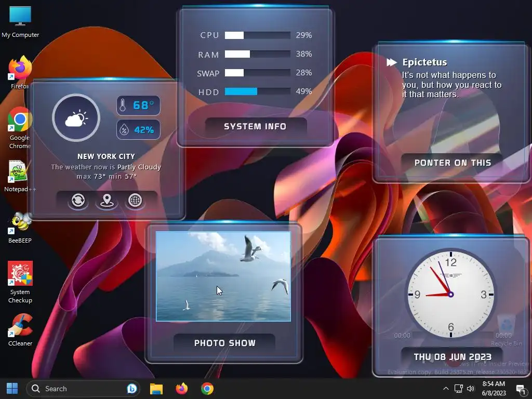Open Notepad++ desktop shortcut
This screenshot has height=399, width=532.
pyautogui.click(x=20, y=176)
